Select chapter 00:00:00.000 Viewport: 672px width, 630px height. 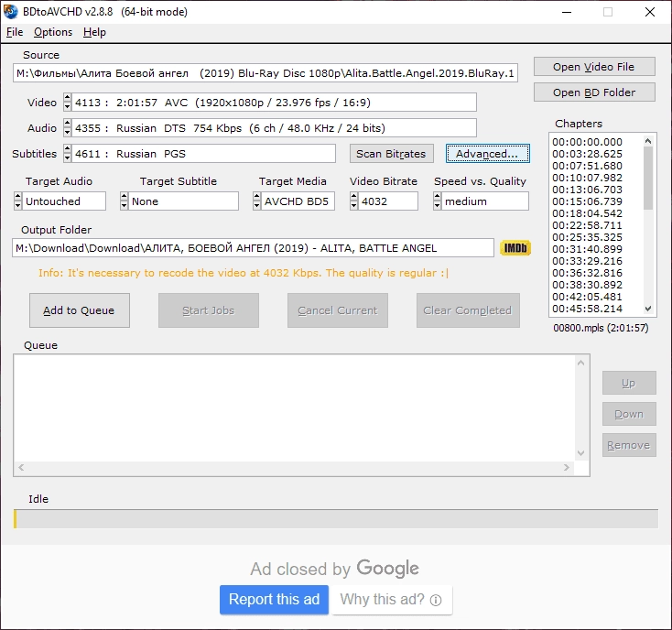(587, 142)
